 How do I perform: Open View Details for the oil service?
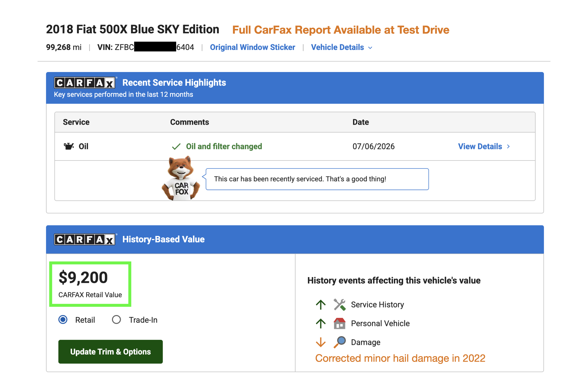[484, 147]
